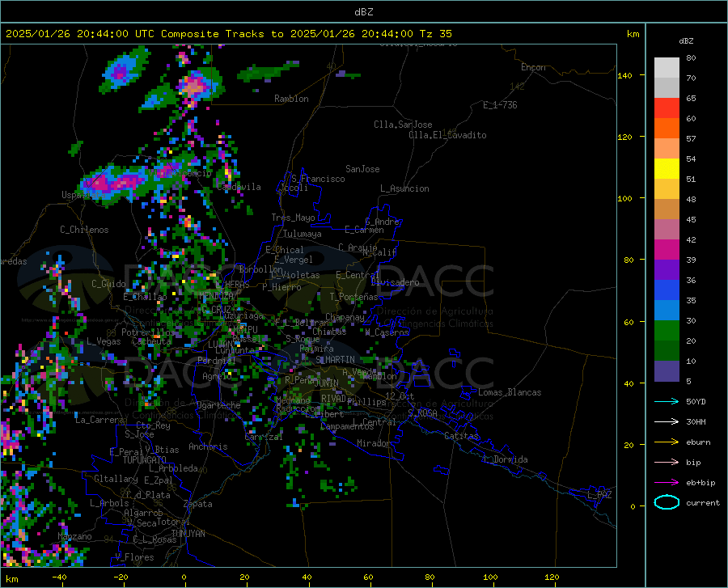The width and height of the screenshot is (728, 588).
Task: Click the L_Dormida label on map
Action: (505, 459)
